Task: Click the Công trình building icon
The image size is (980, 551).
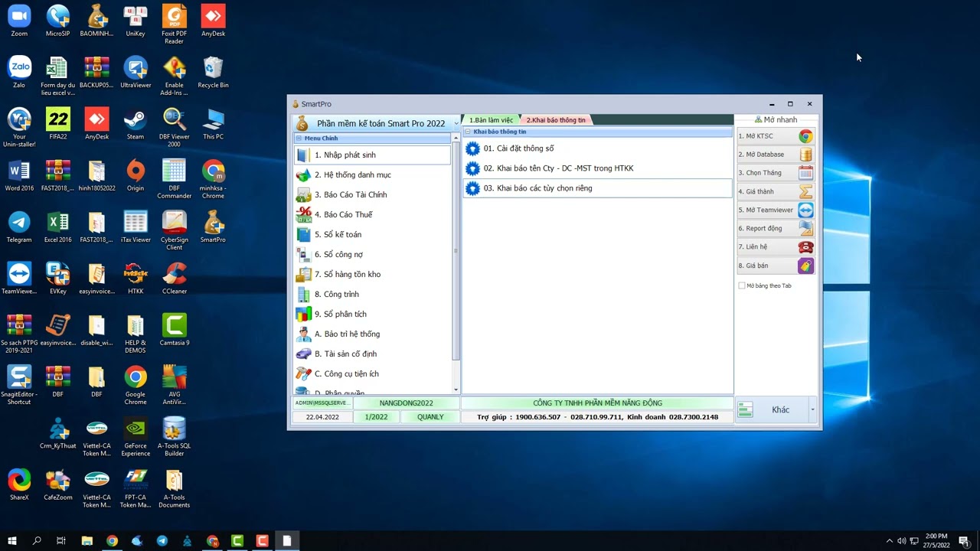Action: point(303,295)
